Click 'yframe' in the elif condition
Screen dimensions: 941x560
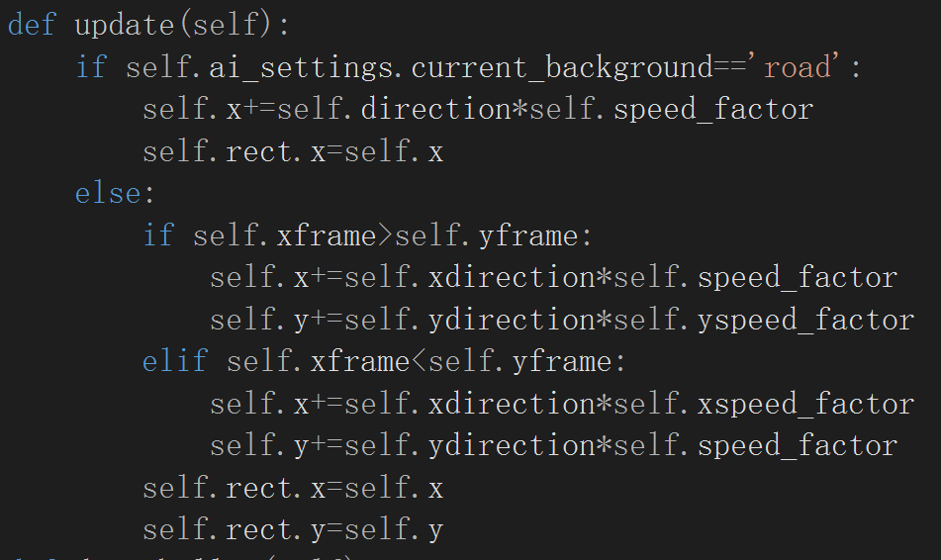click(562, 361)
